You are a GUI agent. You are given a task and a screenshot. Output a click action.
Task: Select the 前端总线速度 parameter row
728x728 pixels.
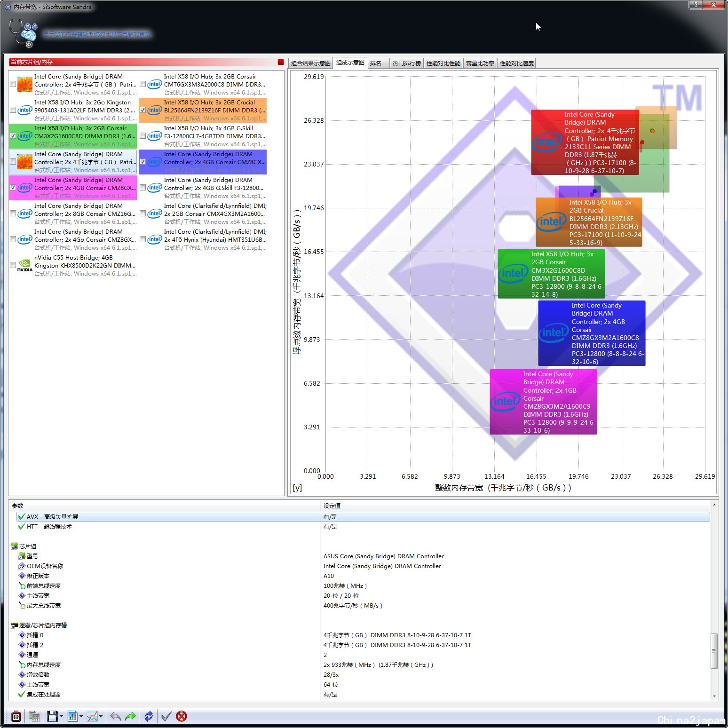click(363, 586)
